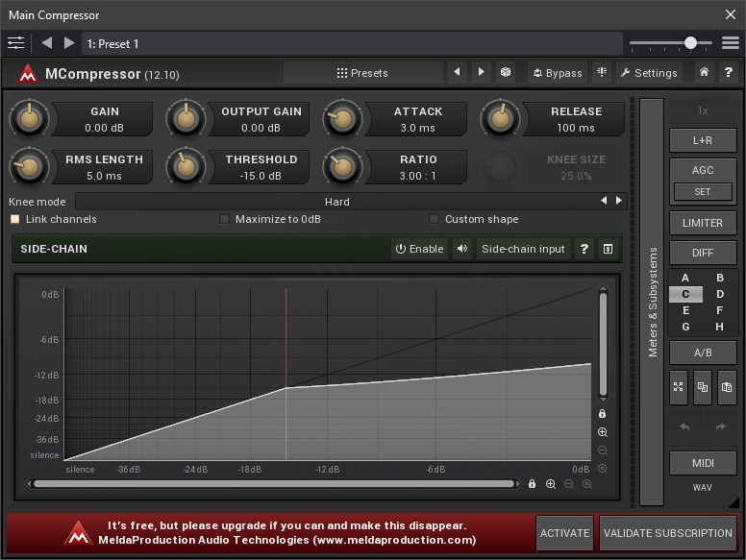Open help question mark in header
This screenshot has width=746, height=560.
pyautogui.click(x=728, y=72)
